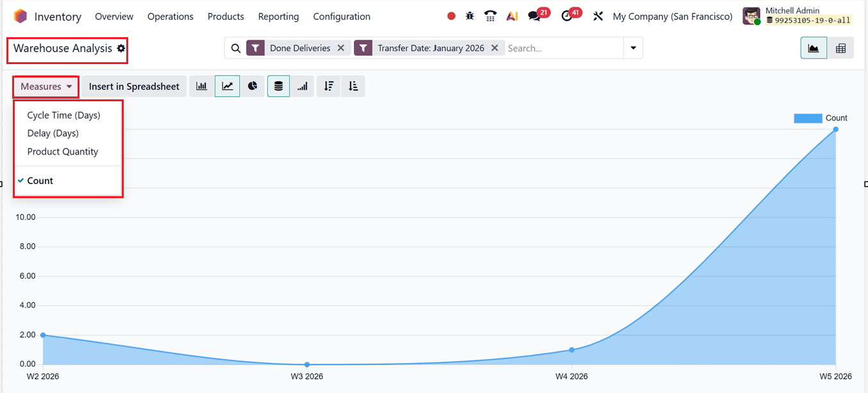Click the Done Deliveries filter funnel icon
Viewport: 868px width, 393px height.
point(256,48)
